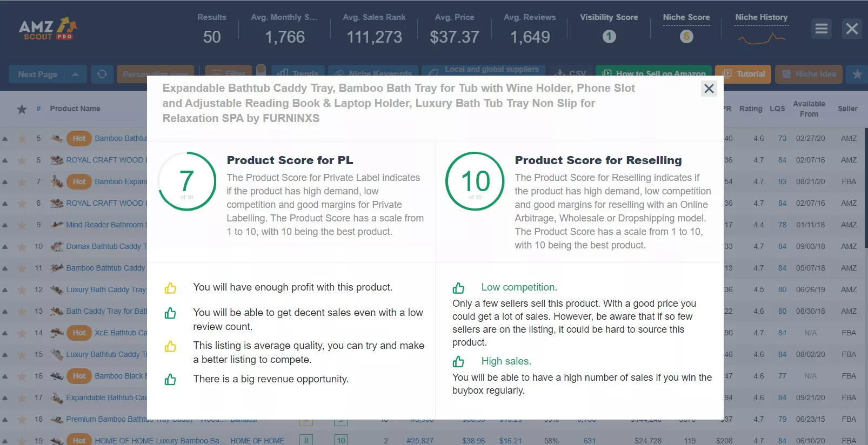
Task: Sort by the Seller column header
Action: click(x=847, y=109)
